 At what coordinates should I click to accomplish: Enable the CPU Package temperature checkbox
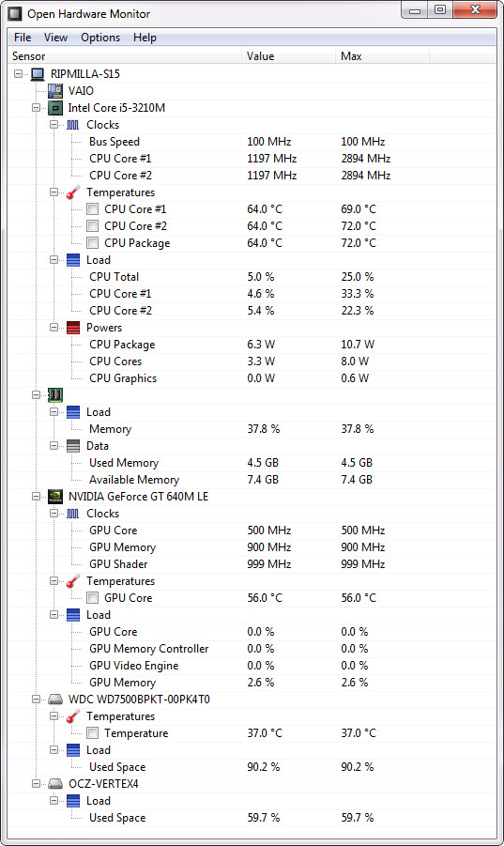(93, 243)
